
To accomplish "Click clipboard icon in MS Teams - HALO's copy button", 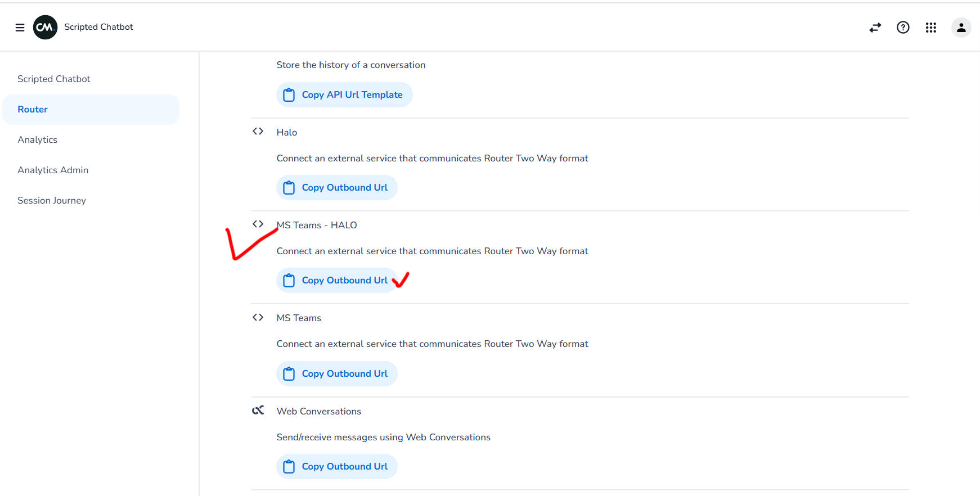I will 289,281.
